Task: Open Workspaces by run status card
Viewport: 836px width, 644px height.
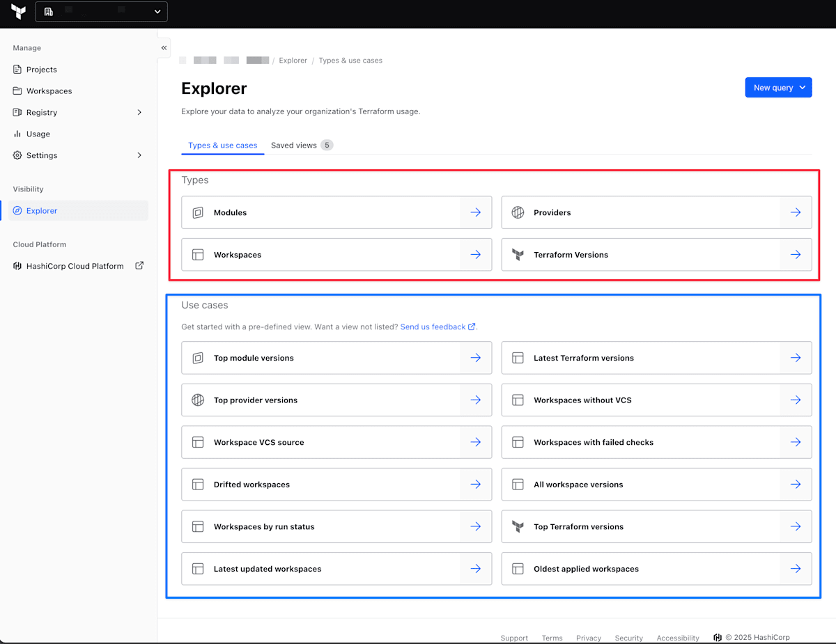Action: 336,527
